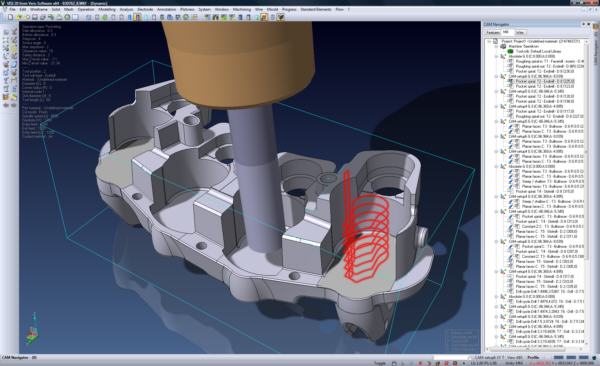Switch to the Features tab in CAM Navigator

pos(493,33)
